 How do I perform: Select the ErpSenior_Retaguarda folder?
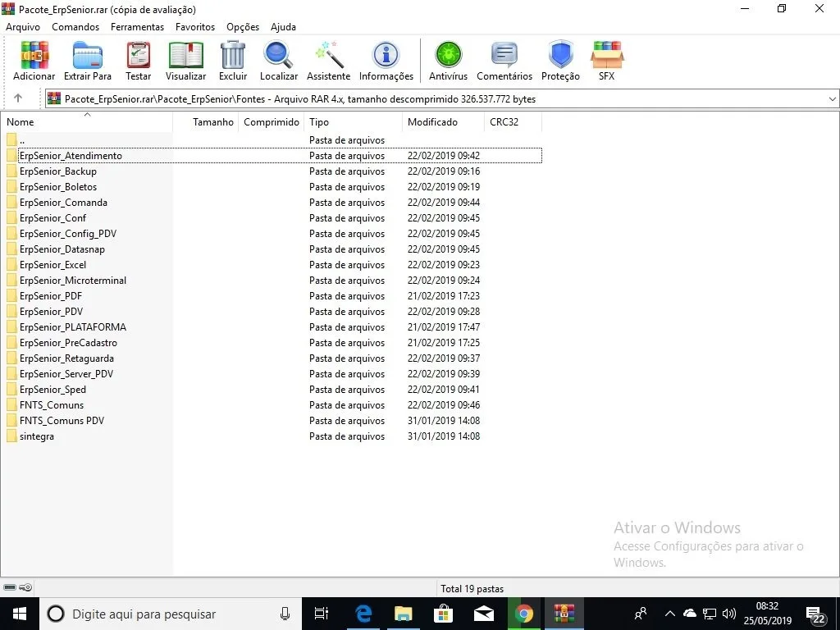click(x=272, y=358)
